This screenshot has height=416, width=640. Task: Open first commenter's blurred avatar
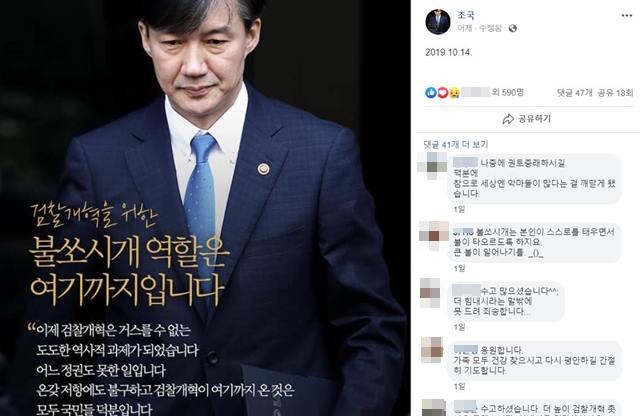[x=433, y=167]
